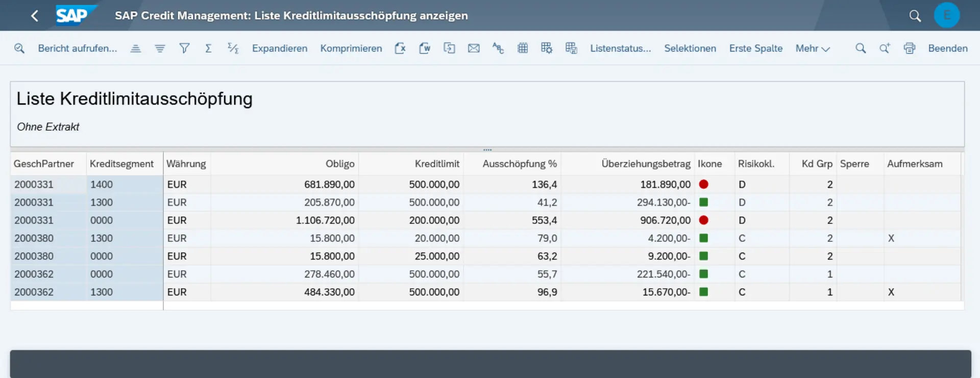Screen dimensions: 980x378
Task: Click the sort descending icon
Action: tap(160, 48)
